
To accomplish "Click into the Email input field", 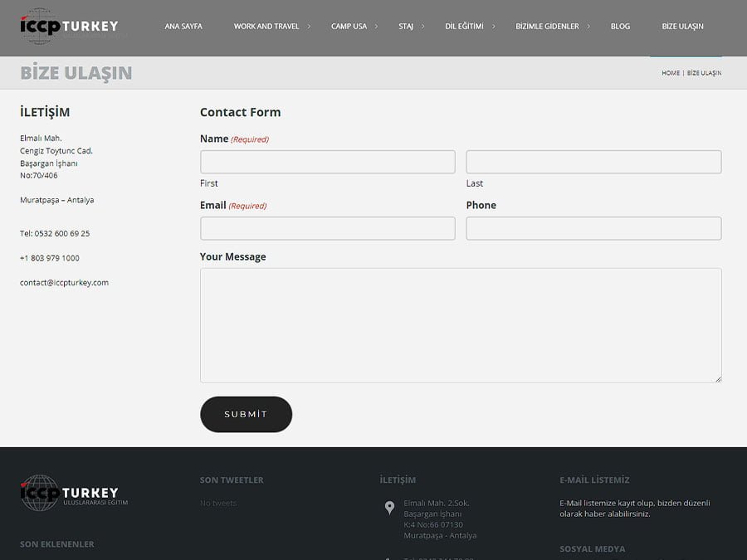I will coord(327,228).
